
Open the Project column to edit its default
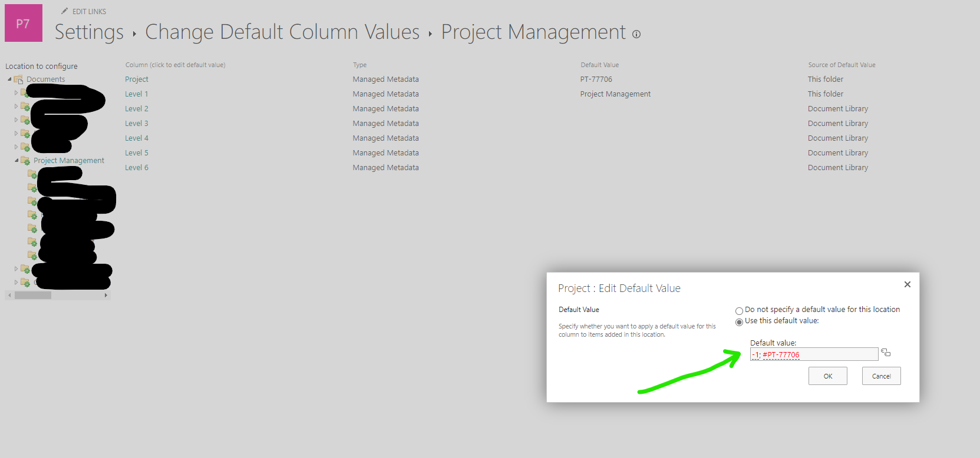[137, 78]
